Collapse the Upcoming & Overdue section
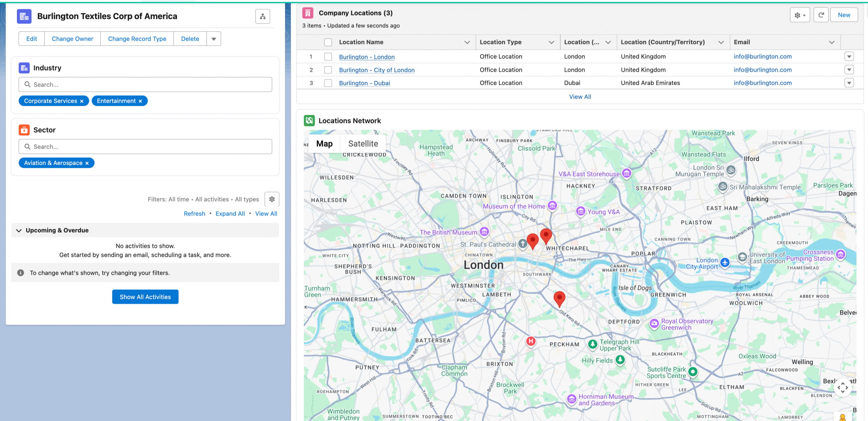The width and height of the screenshot is (868, 421). pyautogui.click(x=19, y=230)
